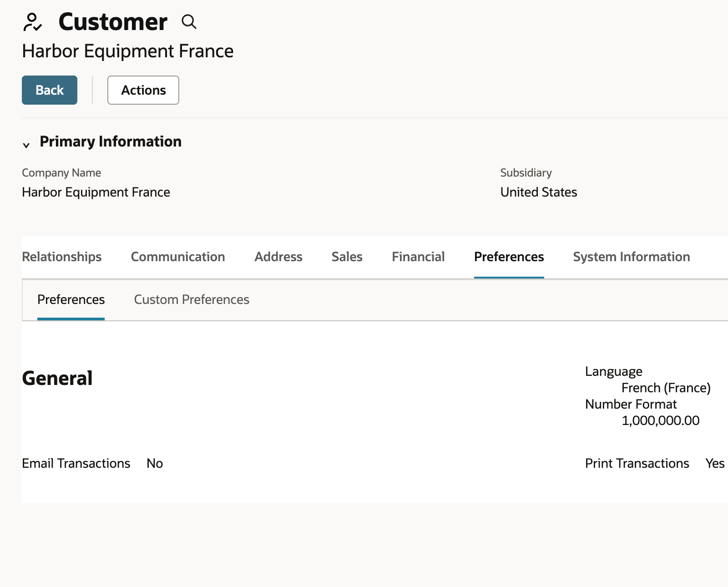This screenshot has height=587, width=728.
Task: Switch to Custom Preferences subtab
Action: [x=192, y=299]
